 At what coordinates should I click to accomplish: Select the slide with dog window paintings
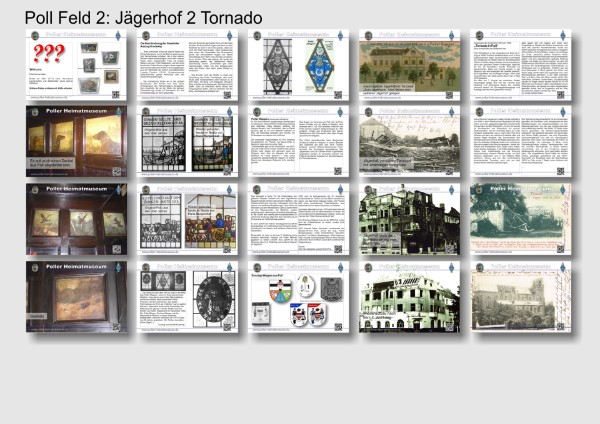76,142
